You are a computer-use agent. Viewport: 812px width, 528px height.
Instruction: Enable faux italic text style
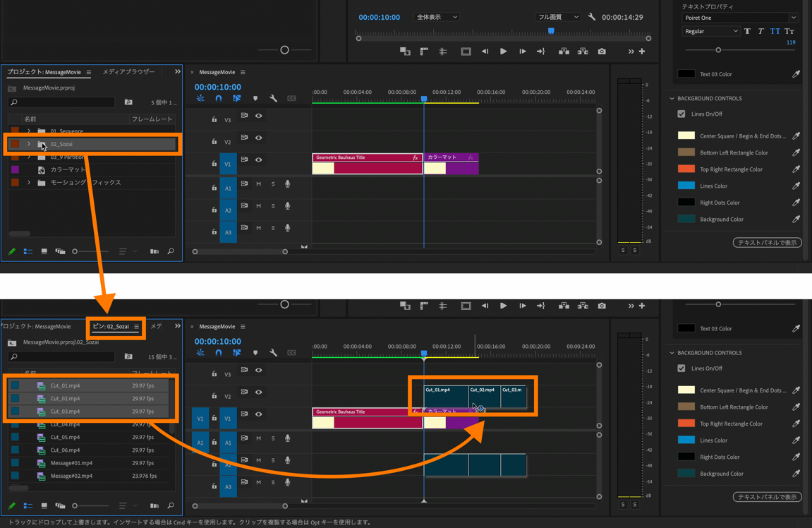tap(761, 31)
